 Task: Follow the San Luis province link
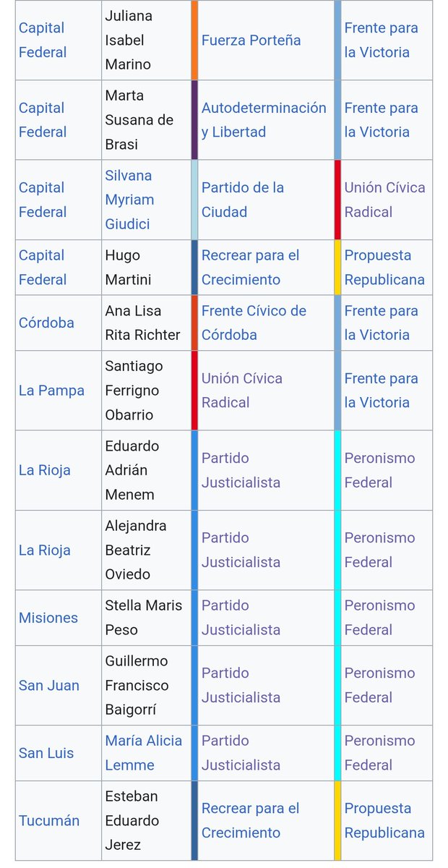coord(46,753)
